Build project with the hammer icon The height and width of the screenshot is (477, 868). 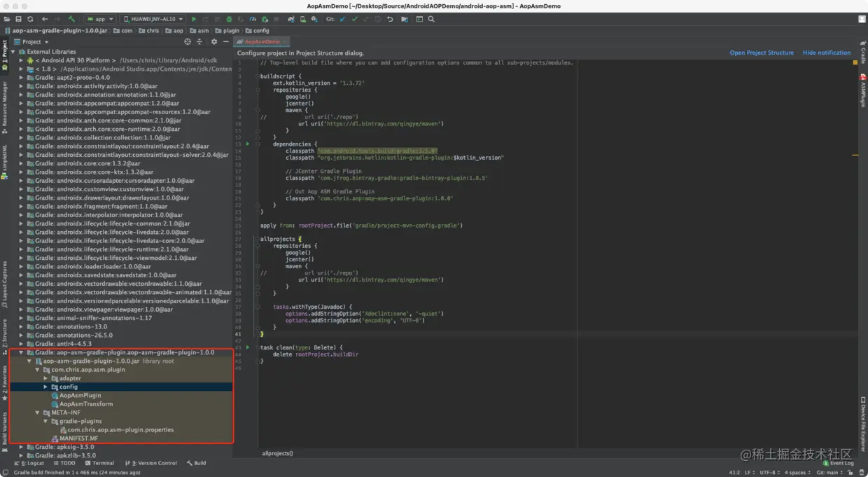(72, 19)
